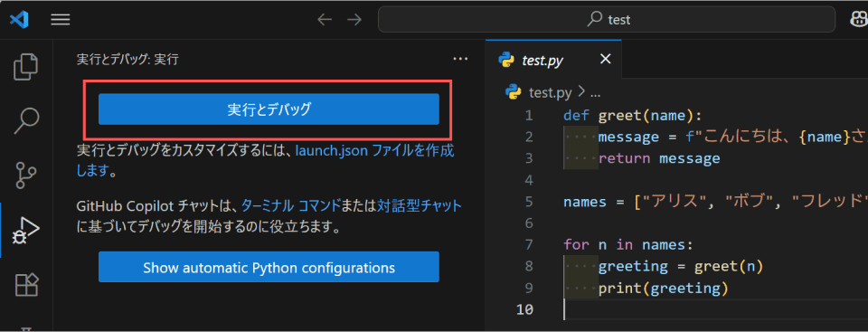The width and height of the screenshot is (868, 332).
Task: Go forward with the right arrow
Action: 354,20
